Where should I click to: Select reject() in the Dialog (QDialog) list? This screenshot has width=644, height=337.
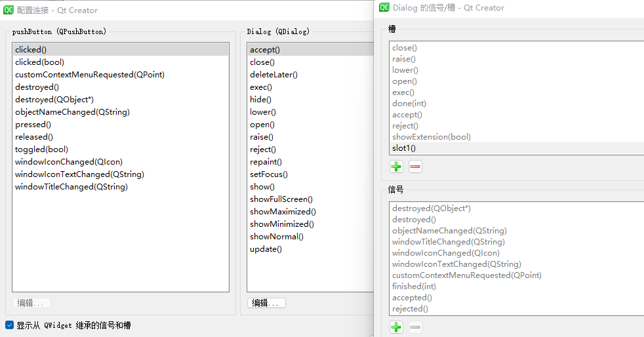(x=310, y=149)
